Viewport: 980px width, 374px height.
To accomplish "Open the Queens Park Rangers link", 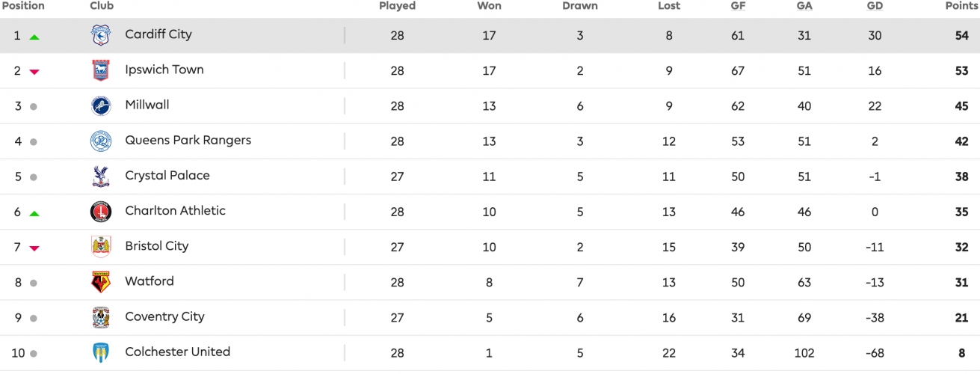I will [x=188, y=140].
